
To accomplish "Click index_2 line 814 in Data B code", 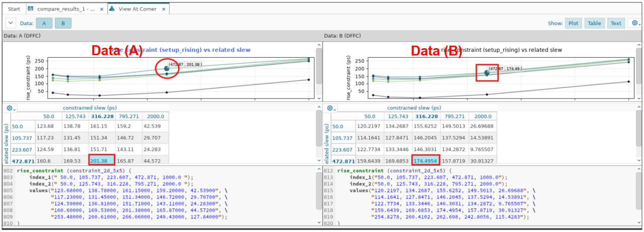I will (x=430, y=184).
